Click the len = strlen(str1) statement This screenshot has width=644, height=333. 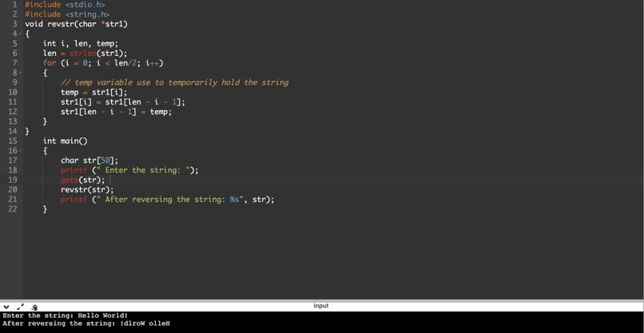pos(85,54)
